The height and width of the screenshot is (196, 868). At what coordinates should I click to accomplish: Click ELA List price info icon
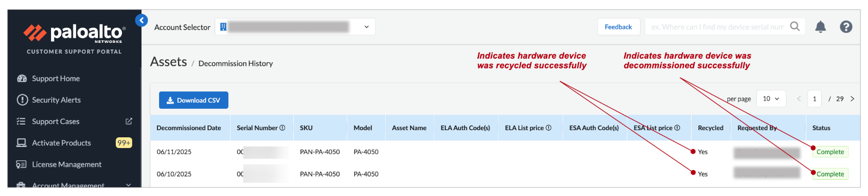pyautogui.click(x=548, y=128)
